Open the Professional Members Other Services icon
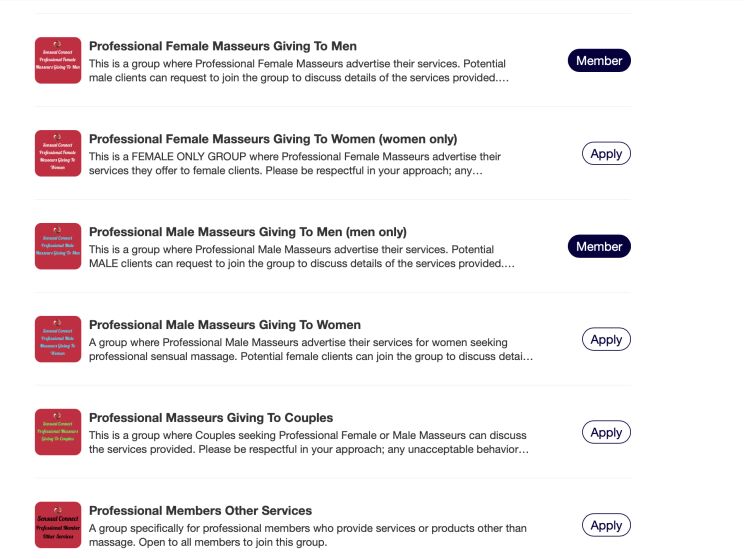Screen dimensions: 744x559 (58, 525)
